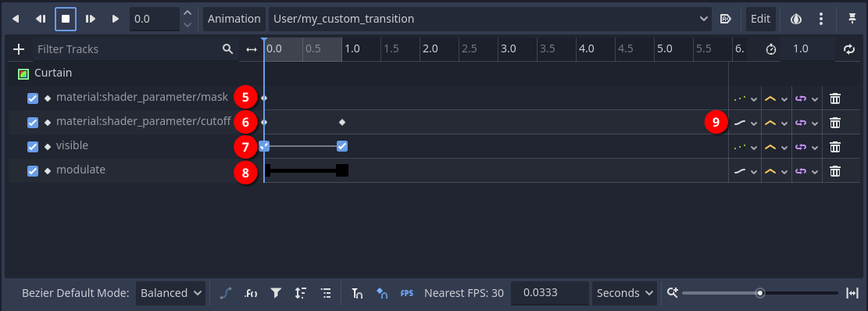
Task: Open the Bezier Default Mode Balanced dropdown
Action: coord(170,293)
